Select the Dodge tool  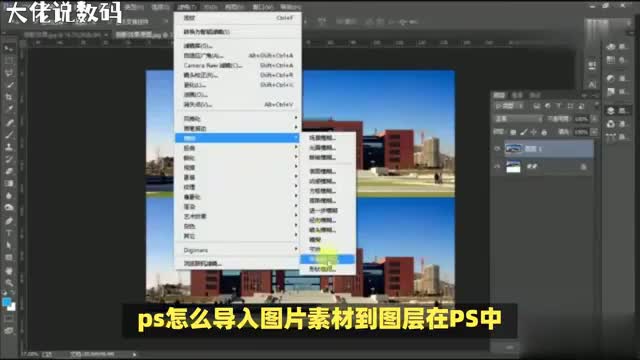(x=9, y=208)
